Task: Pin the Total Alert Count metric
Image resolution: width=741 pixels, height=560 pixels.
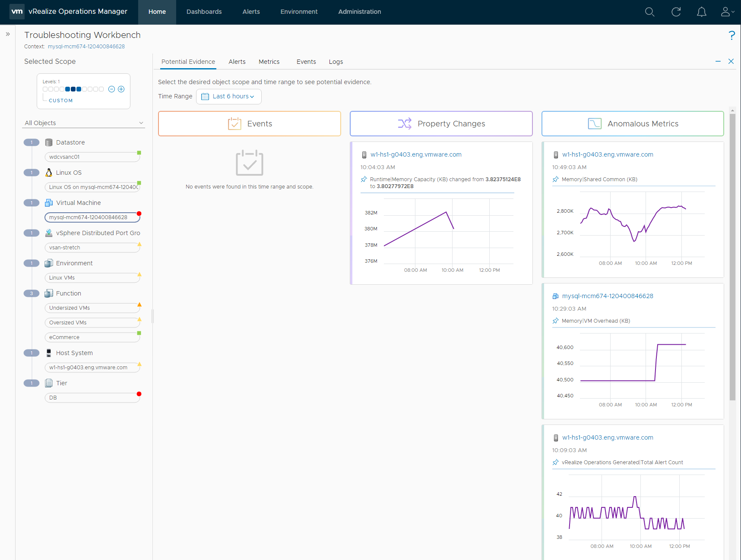Action: coord(556,462)
